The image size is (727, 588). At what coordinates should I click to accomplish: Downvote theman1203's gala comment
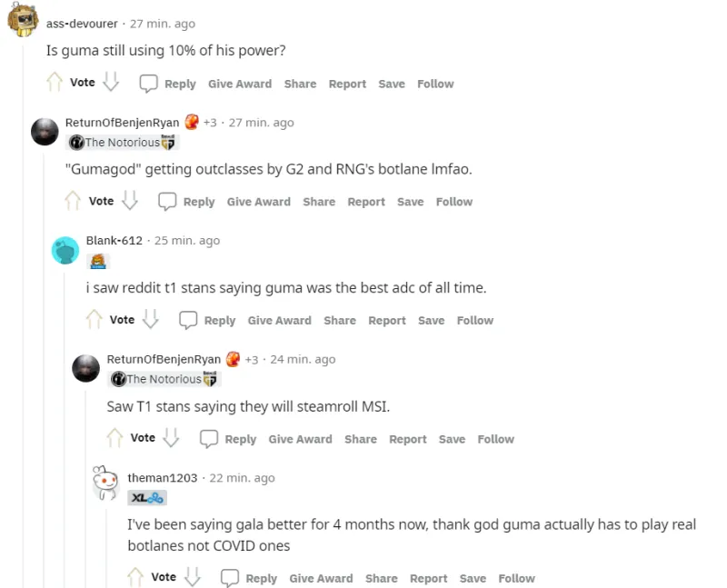(193, 577)
